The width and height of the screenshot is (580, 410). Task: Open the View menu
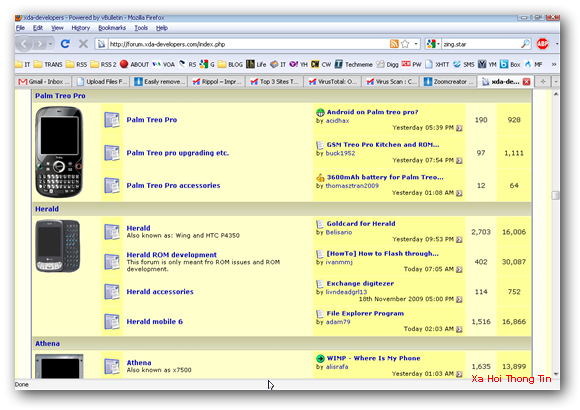click(57, 28)
